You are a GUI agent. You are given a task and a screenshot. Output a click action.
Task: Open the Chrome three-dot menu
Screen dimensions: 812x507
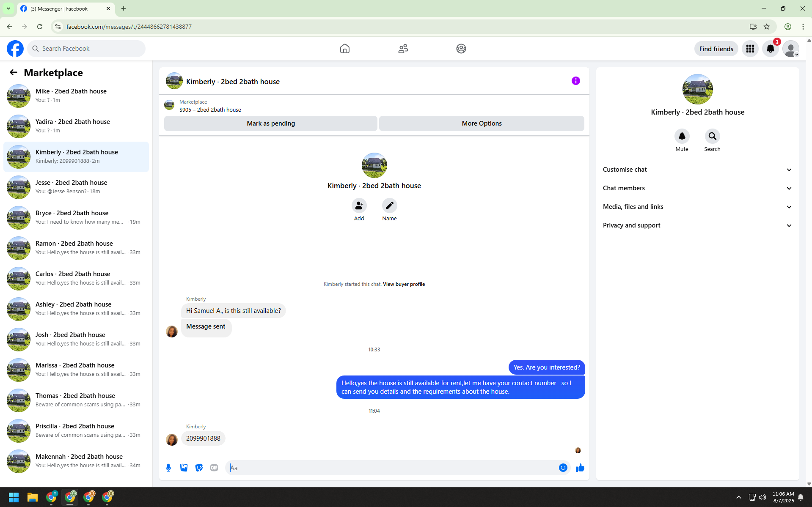[803, 27]
